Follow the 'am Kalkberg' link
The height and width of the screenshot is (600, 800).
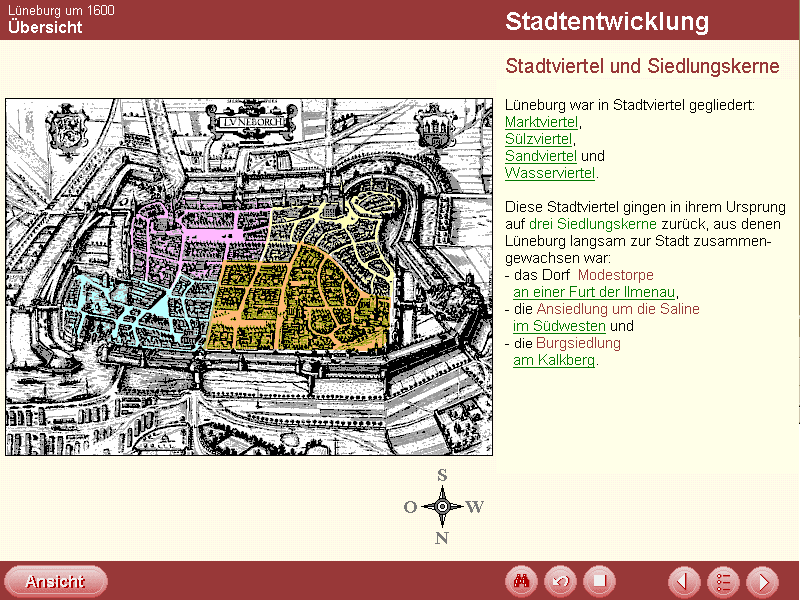pyautogui.click(x=554, y=360)
